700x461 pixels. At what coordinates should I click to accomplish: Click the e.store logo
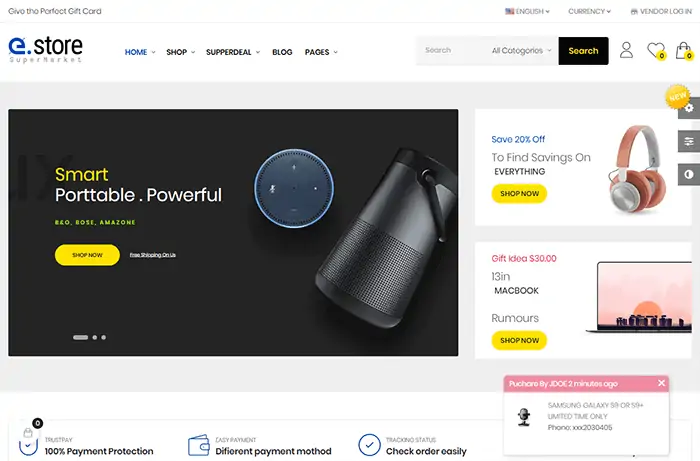click(46, 49)
